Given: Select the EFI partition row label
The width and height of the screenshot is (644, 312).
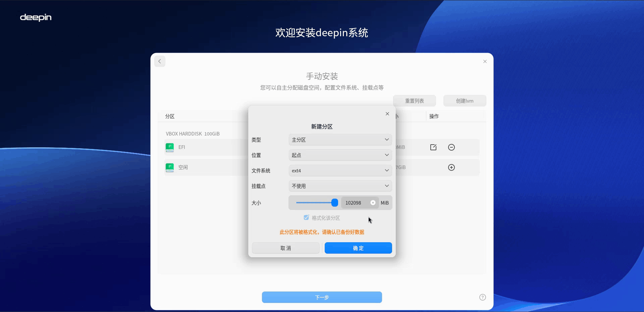Looking at the screenshot, I should [x=182, y=147].
